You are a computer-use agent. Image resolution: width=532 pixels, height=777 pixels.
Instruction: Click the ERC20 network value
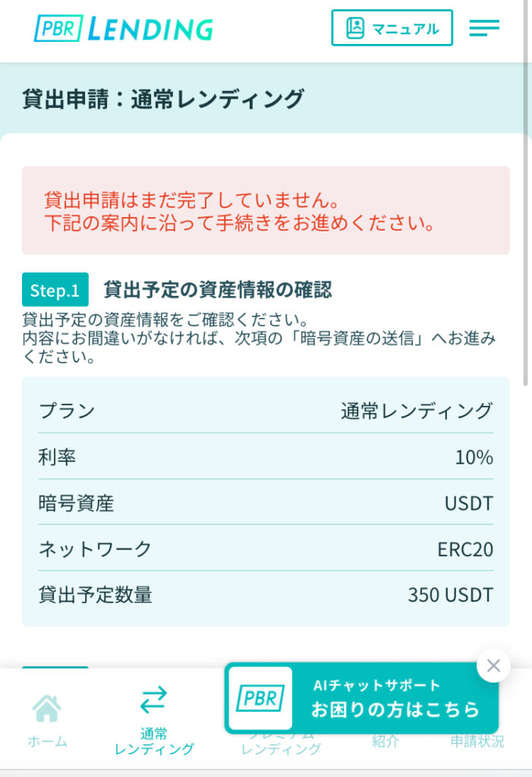[465, 549]
